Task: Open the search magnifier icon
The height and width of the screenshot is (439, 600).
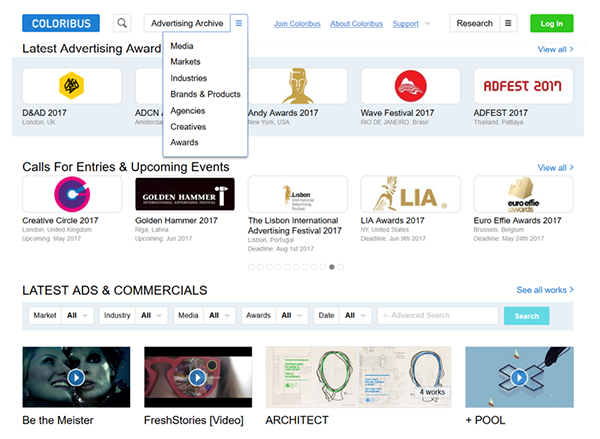Action: [122, 23]
